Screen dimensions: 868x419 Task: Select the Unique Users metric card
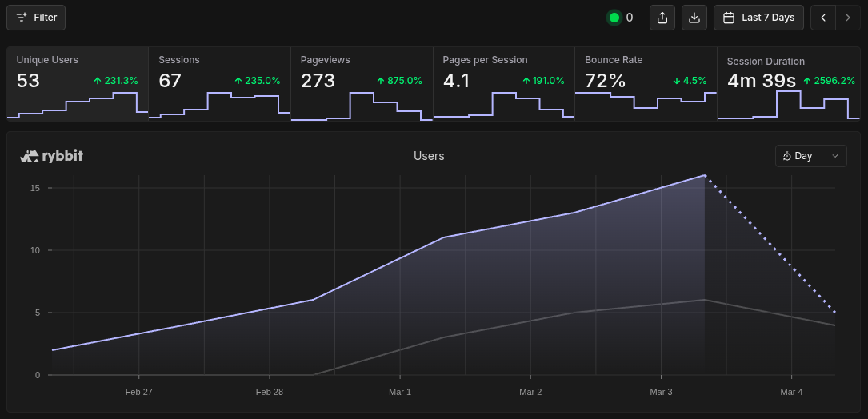[x=78, y=83]
